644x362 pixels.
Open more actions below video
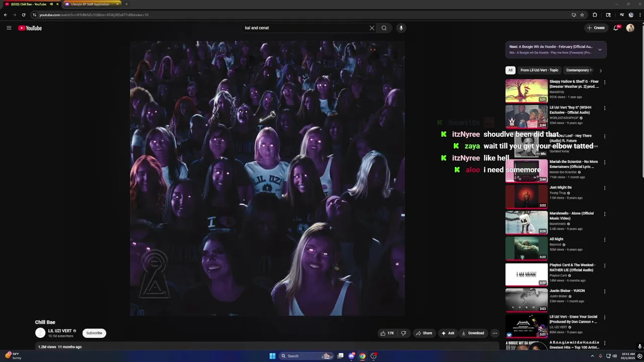pos(495,333)
